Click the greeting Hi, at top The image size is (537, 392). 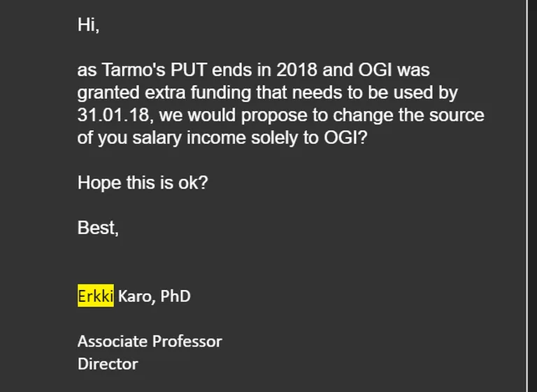click(x=88, y=25)
